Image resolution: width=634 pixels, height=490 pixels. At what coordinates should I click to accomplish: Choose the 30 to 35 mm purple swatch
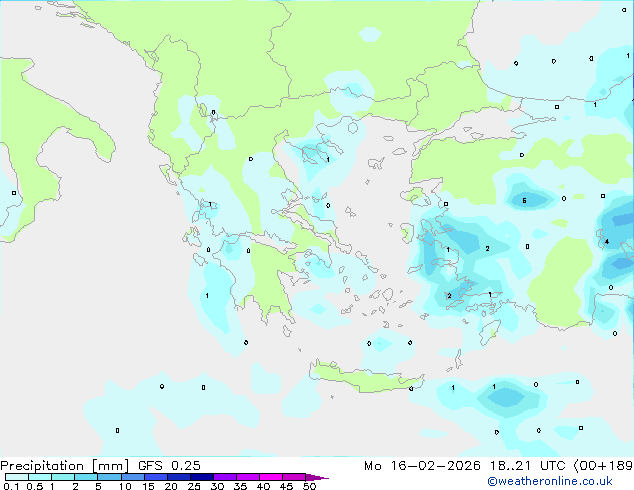tap(224, 477)
